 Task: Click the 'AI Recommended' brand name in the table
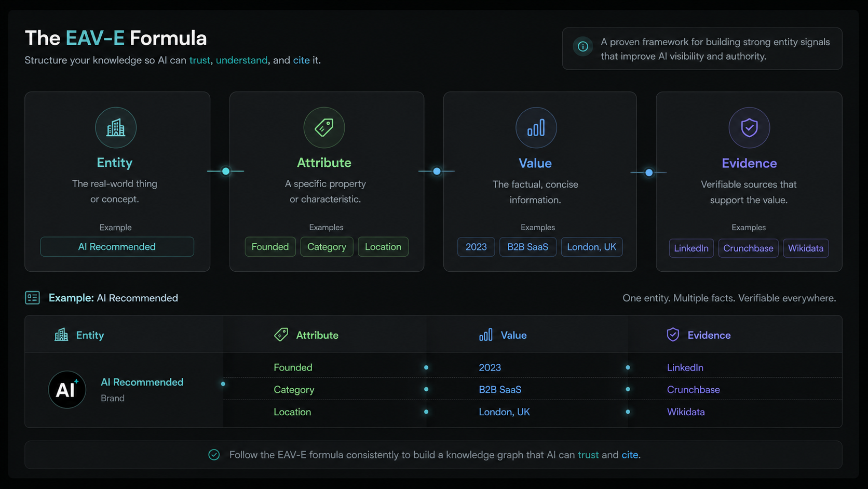coord(142,382)
